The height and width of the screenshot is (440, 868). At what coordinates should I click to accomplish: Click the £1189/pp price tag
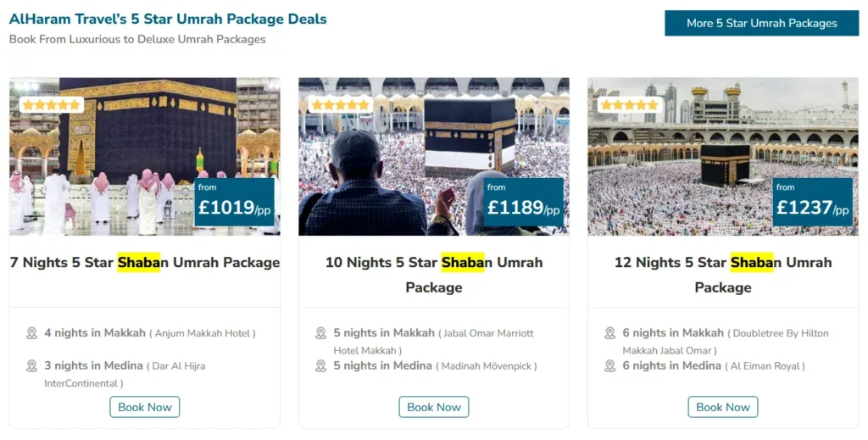coord(523,203)
